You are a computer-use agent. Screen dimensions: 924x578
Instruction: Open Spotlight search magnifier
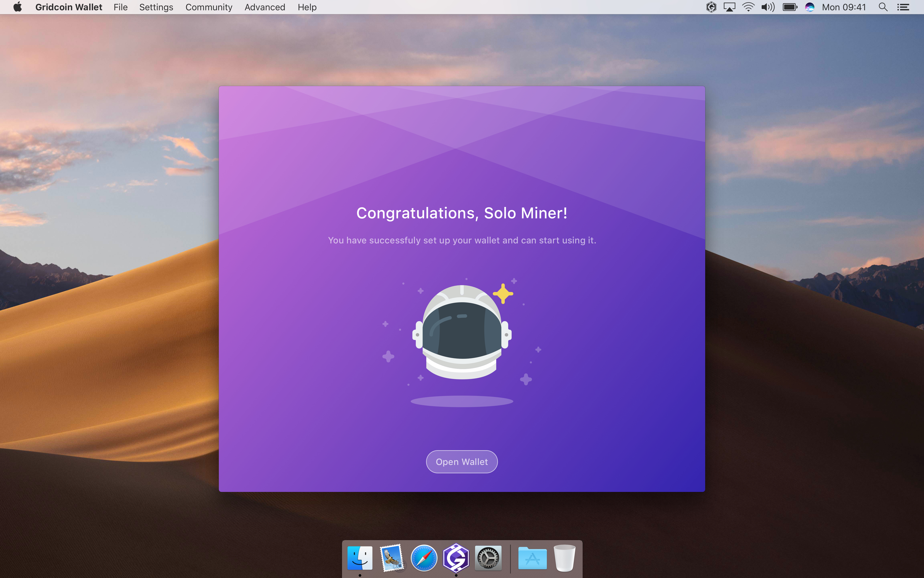point(883,7)
